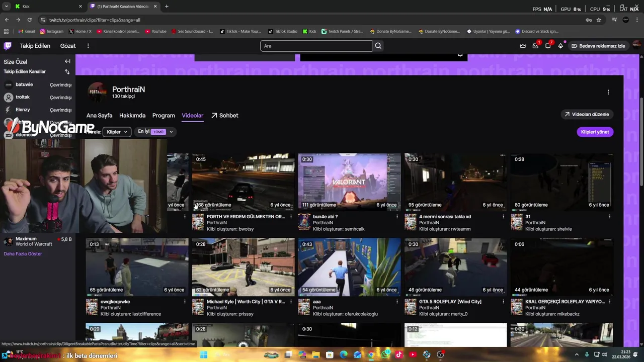The height and width of the screenshot is (362, 644).
Task: Open YouTube bookmark in bookmarks bar
Action: point(155,31)
